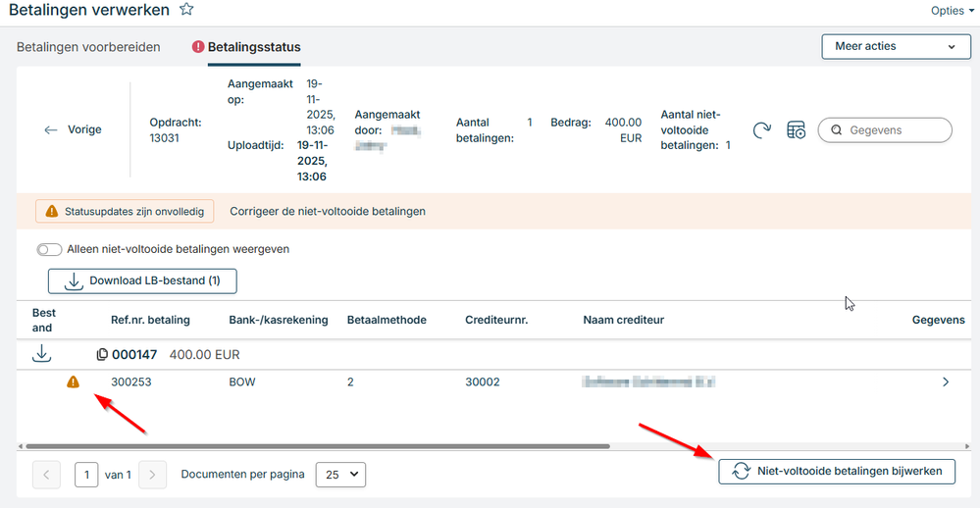The height and width of the screenshot is (508, 980).
Task: Open the Meer acties dropdown
Action: tap(889, 46)
